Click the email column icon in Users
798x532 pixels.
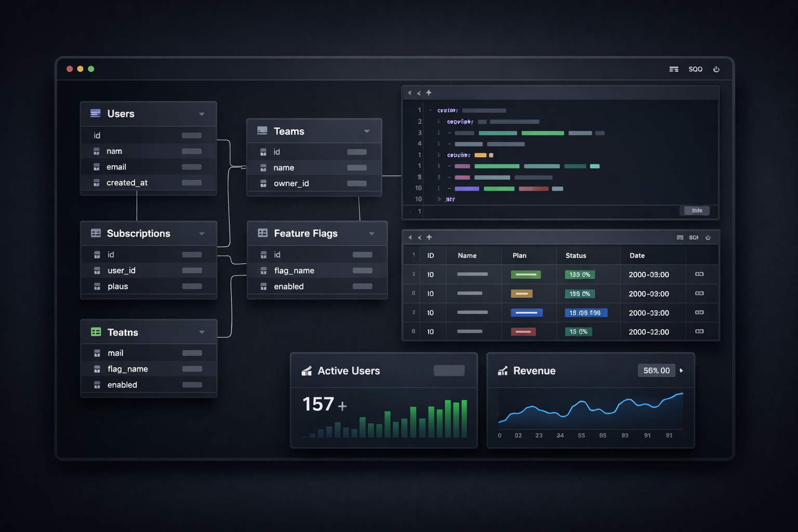point(97,167)
